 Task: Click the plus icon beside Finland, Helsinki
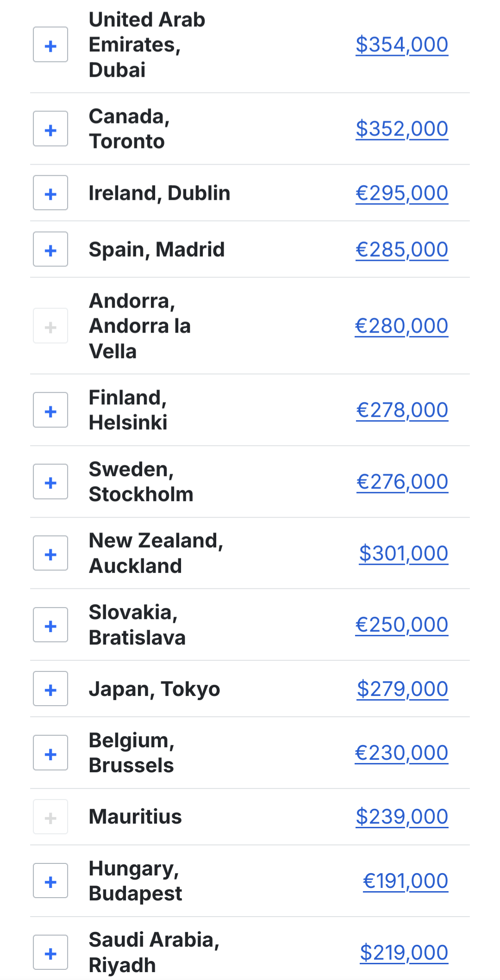(x=50, y=410)
